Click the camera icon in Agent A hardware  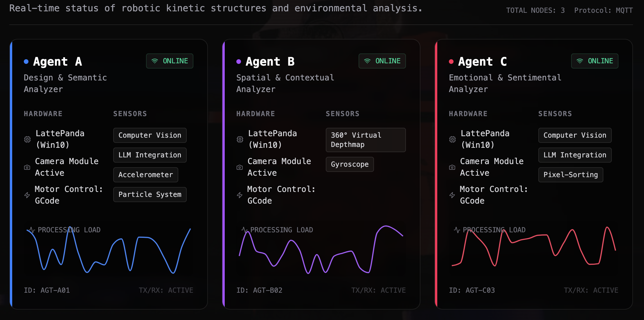27,167
